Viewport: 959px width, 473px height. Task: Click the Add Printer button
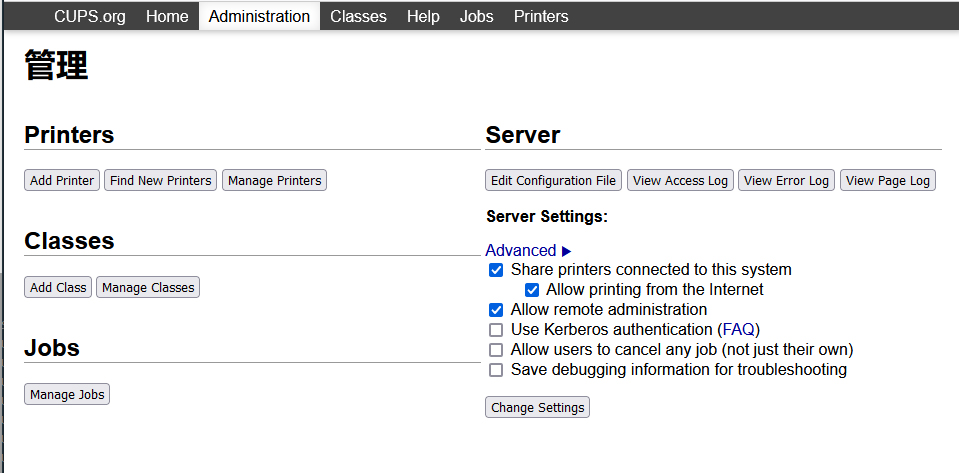pyautogui.click(x=62, y=181)
